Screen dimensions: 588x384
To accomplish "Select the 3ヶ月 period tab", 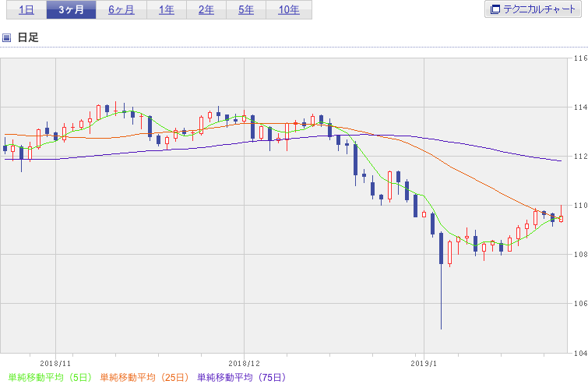I will 71,10.
